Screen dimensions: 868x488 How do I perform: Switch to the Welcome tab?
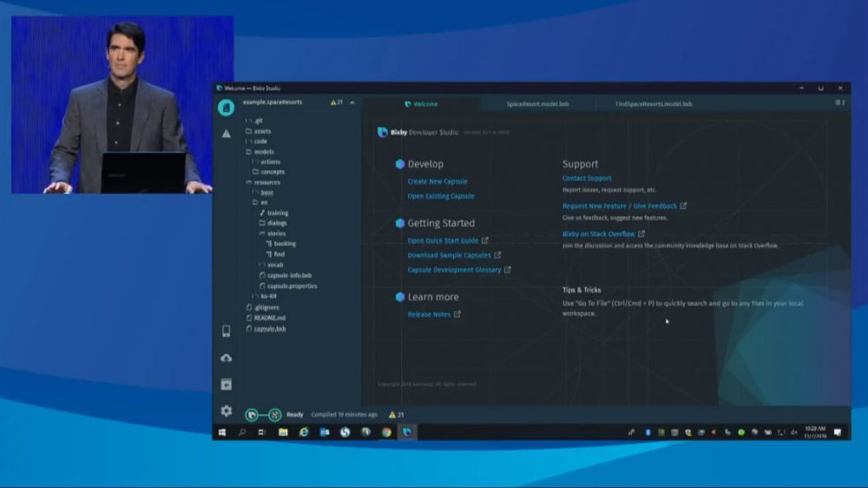tap(421, 103)
